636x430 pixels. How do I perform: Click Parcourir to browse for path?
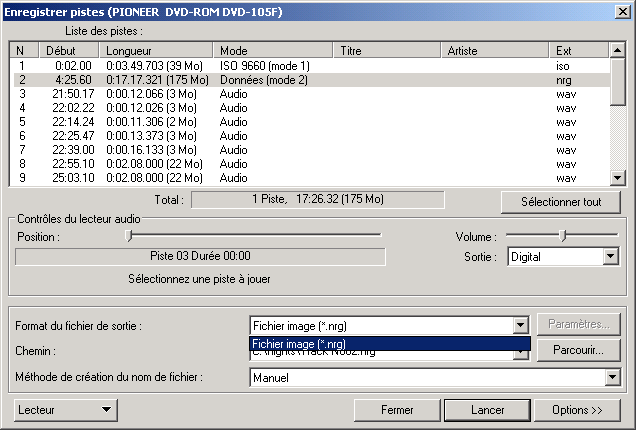click(x=578, y=351)
